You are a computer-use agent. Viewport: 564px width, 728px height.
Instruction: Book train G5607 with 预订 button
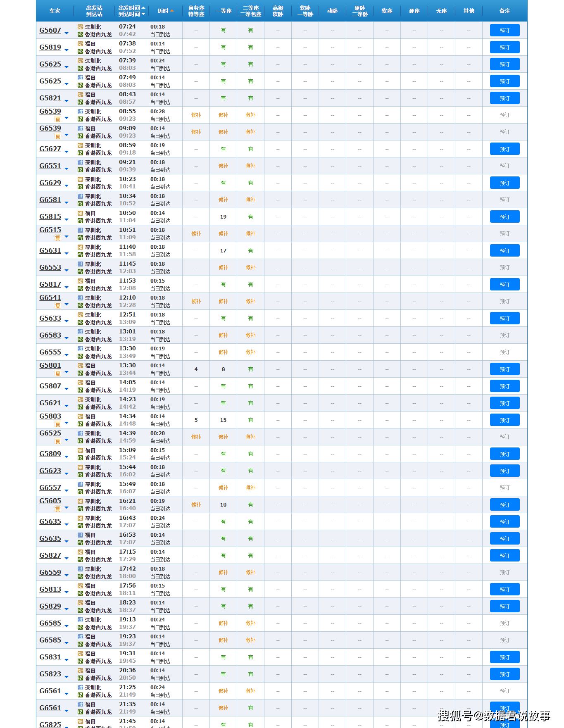pyautogui.click(x=505, y=31)
